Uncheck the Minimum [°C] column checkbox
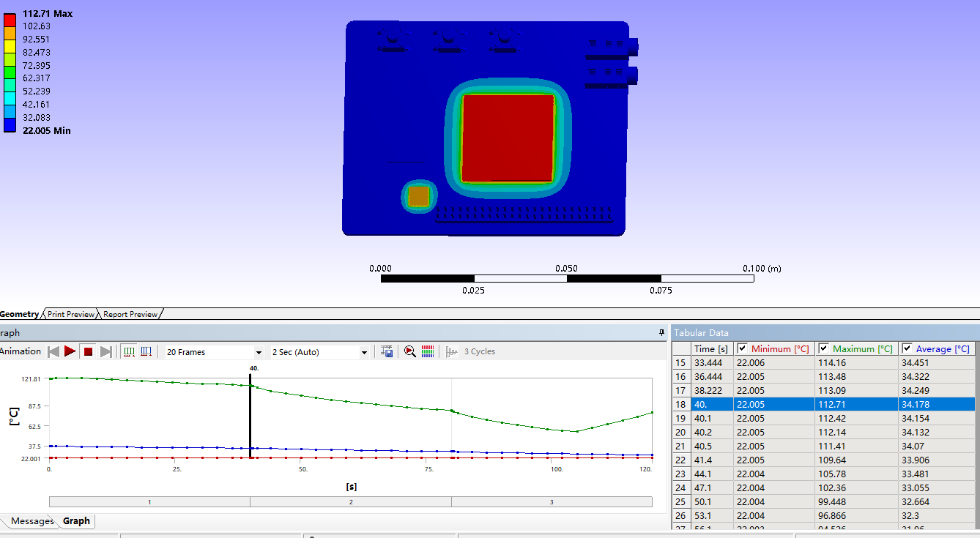The image size is (980, 538). [x=742, y=349]
